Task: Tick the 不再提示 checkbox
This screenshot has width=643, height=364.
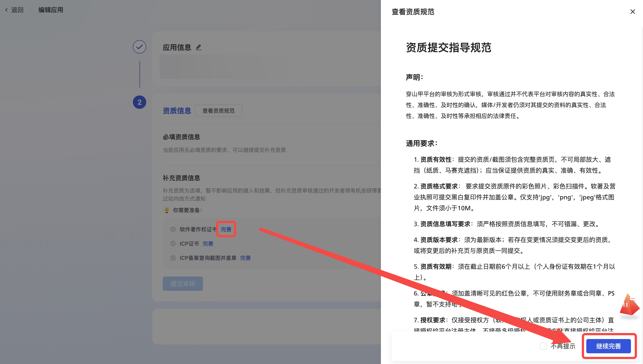Action: 543,346
